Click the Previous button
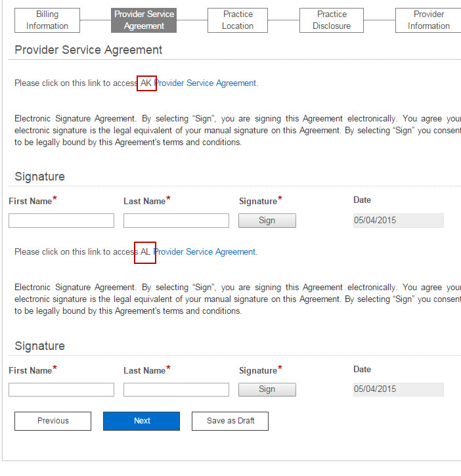This screenshot has height=476, width=461. [53, 421]
